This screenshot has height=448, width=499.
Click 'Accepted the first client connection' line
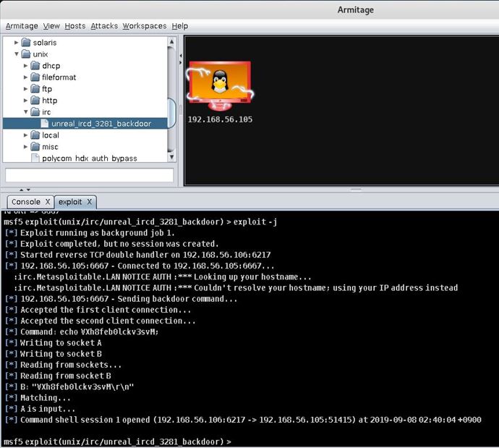click(x=98, y=310)
